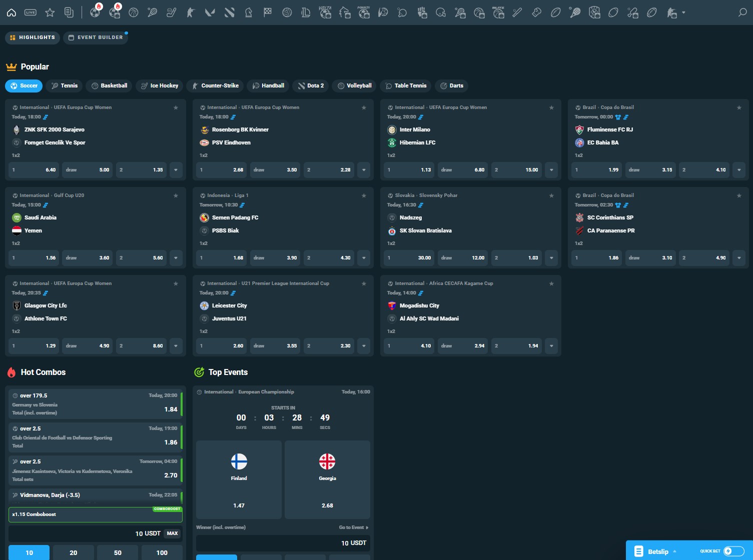Select the Chess knight sport icon

pyautogui.click(x=249, y=12)
